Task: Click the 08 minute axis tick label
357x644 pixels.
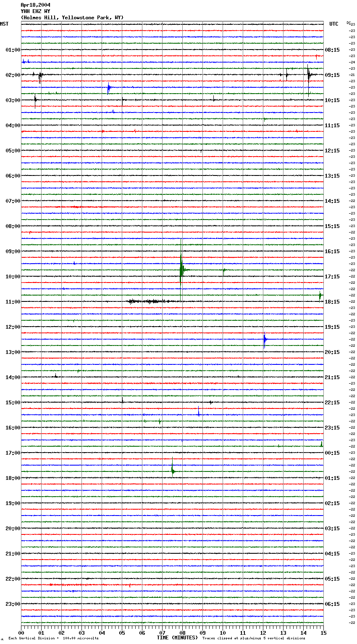Action: [x=182, y=633]
